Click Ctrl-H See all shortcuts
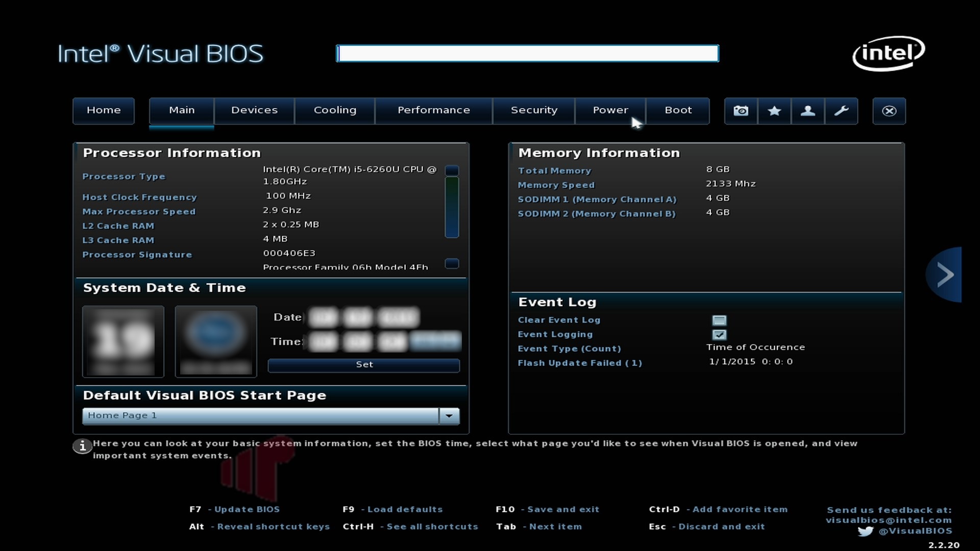This screenshot has height=551, width=980. coord(410,527)
